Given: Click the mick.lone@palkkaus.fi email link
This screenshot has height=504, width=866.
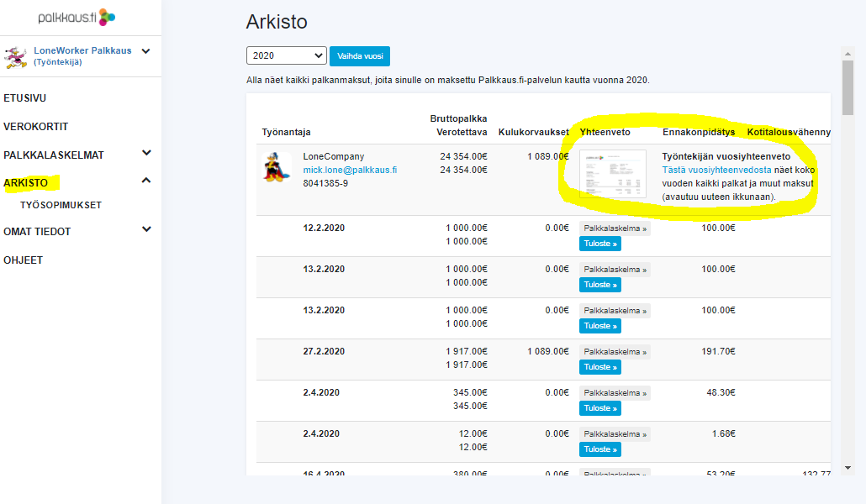Looking at the screenshot, I should coord(350,170).
